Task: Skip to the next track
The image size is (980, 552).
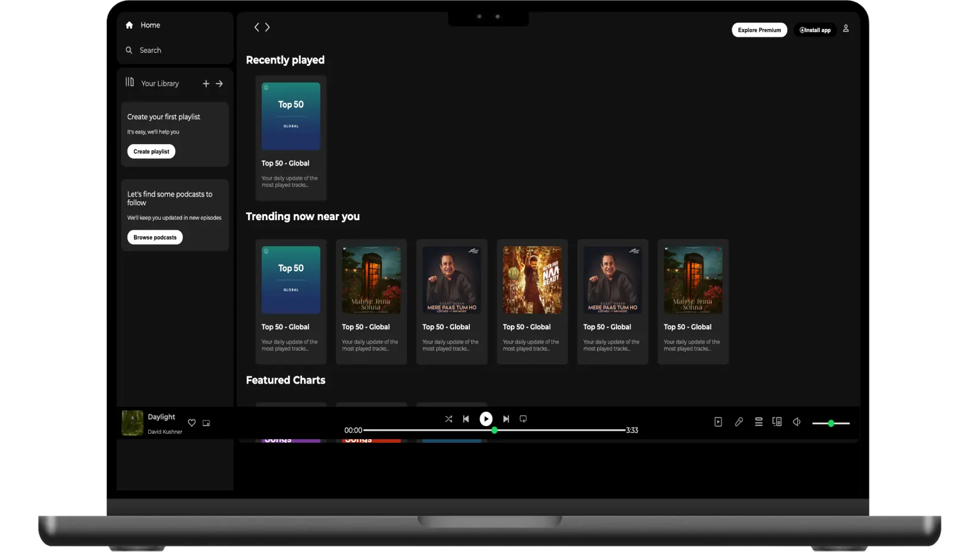Action: point(506,419)
